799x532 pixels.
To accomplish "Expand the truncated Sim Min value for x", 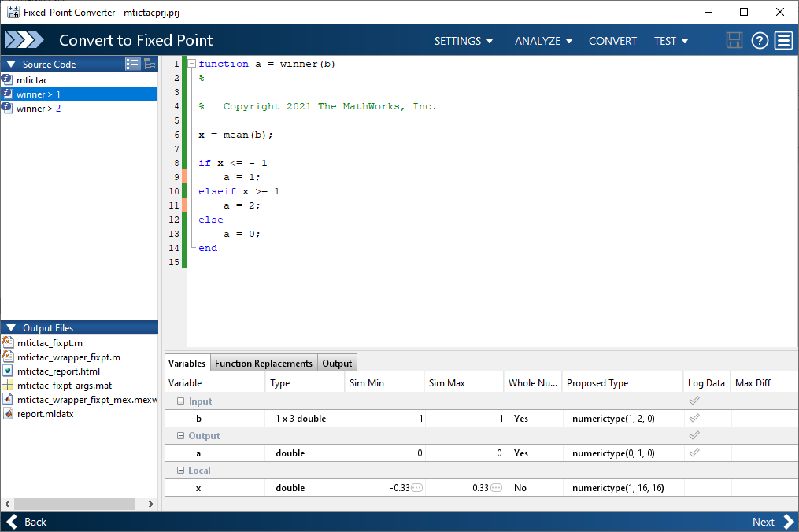I will click(416, 487).
